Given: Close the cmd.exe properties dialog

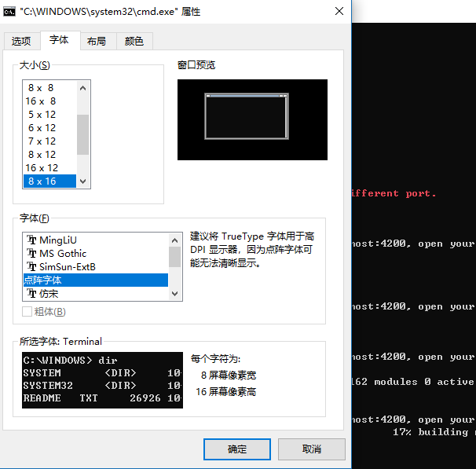Looking at the screenshot, I should (339, 11).
